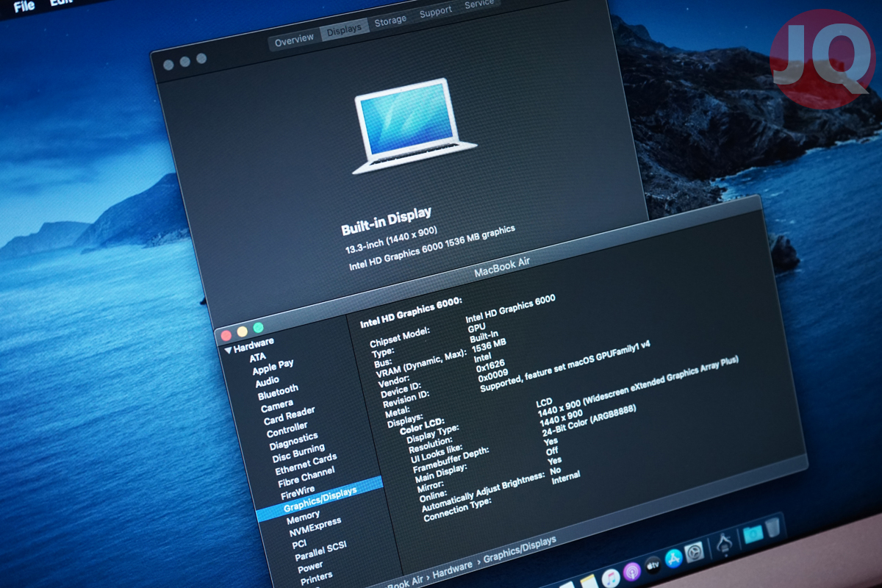Click the Connection Type value 'Internal'
Viewport: 882px width, 588px height.
click(565, 478)
